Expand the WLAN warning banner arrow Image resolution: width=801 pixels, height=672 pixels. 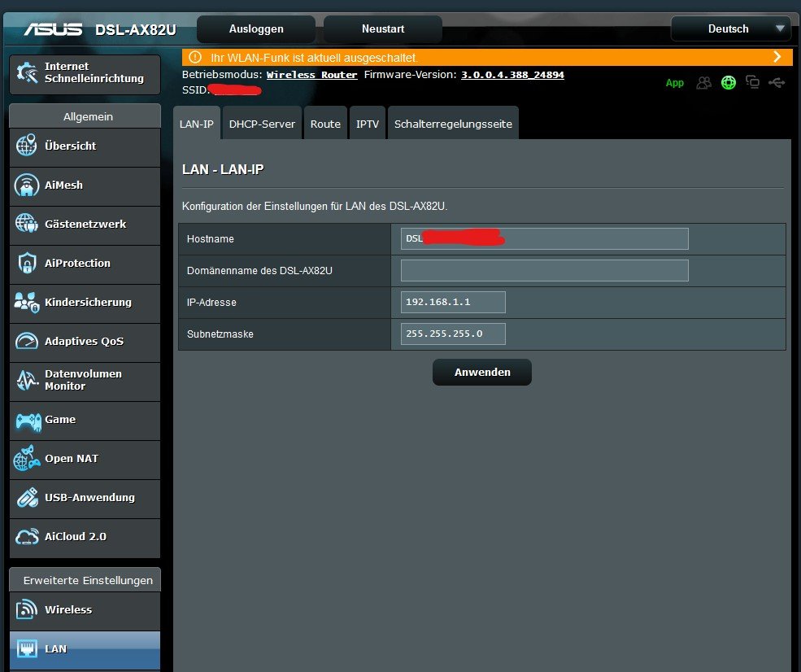777,57
